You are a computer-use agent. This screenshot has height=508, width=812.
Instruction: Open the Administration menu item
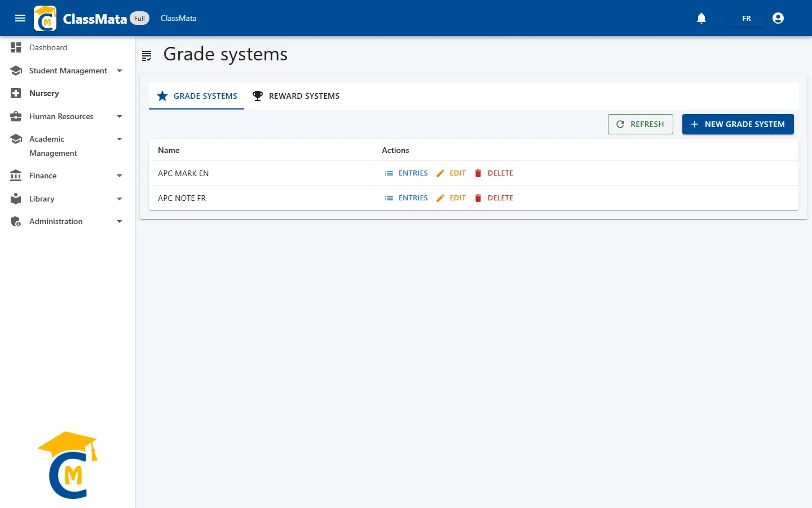pyautogui.click(x=68, y=221)
